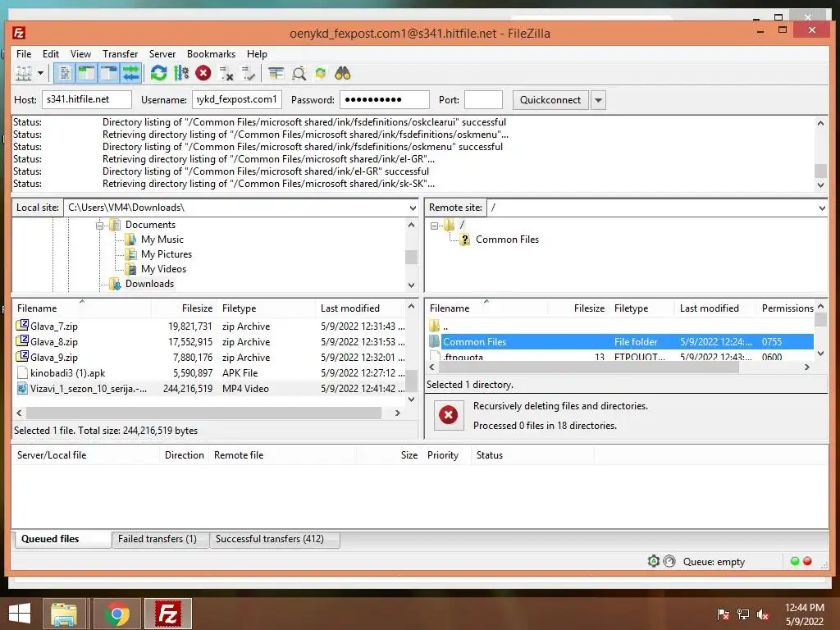Select My Pictures folder in local tree

(x=167, y=254)
